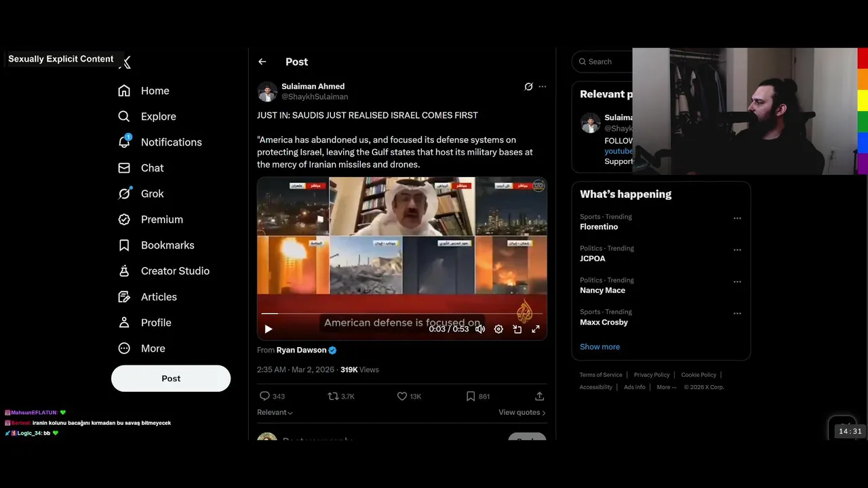Click the Notifications bell icon
The height and width of the screenshot is (488, 868).
[x=124, y=142]
